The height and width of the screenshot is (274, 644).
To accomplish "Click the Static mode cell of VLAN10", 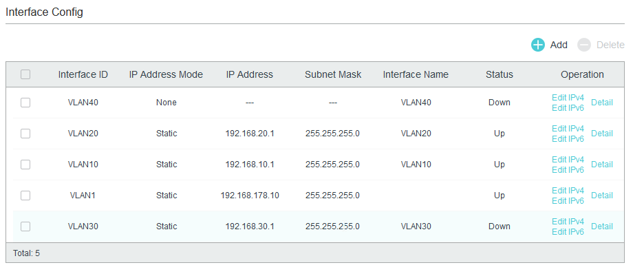I will coord(167,165).
